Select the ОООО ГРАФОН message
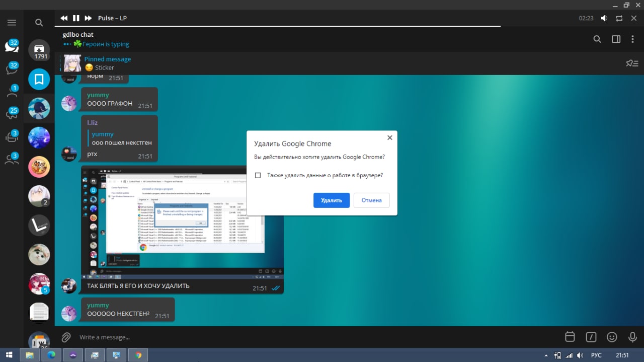This screenshot has height=362, width=644. coord(119,99)
